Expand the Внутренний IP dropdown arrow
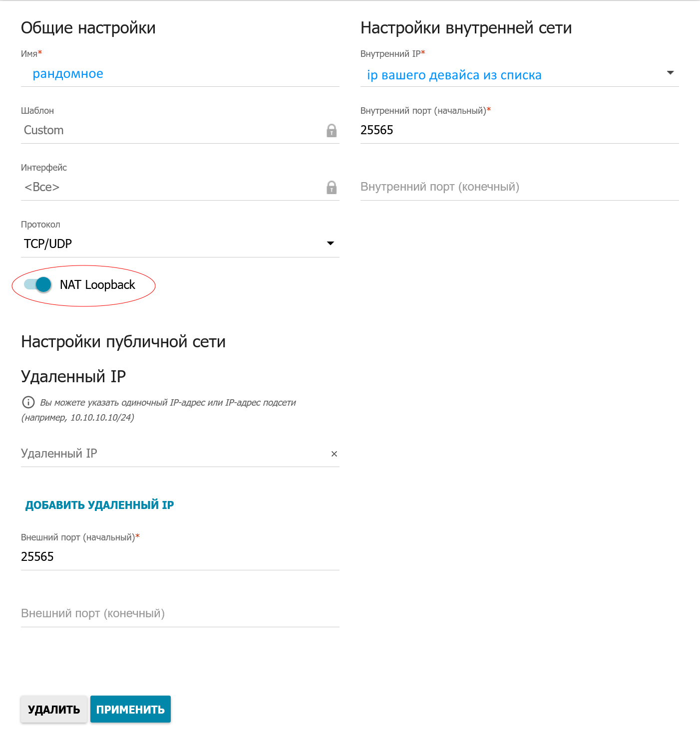This screenshot has width=700, height=744. 671,73
